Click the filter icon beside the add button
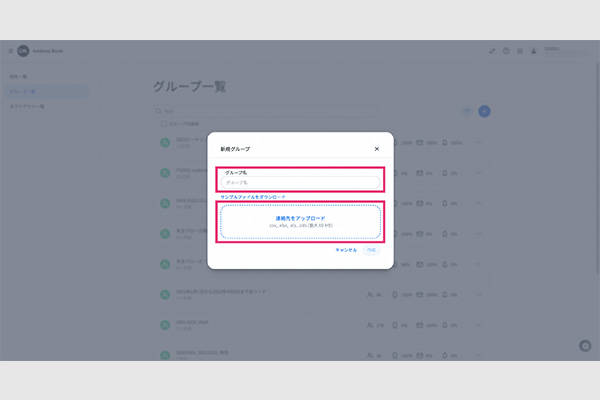Viewport: 600px width, 400px height. (x=467, y=111)
